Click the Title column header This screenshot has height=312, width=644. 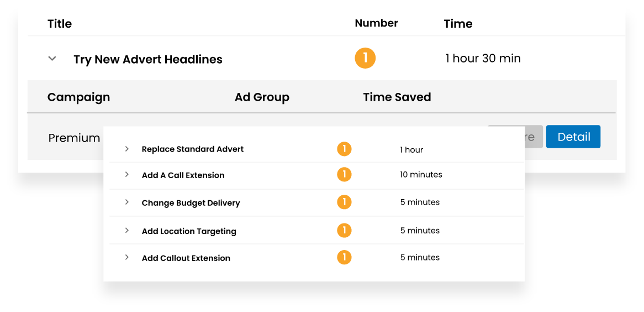point(60,24)
